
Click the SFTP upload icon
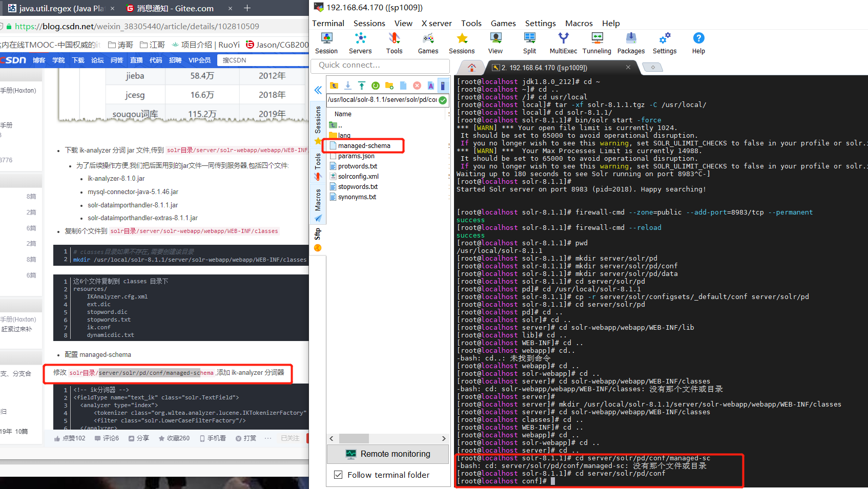coord(362,86)
